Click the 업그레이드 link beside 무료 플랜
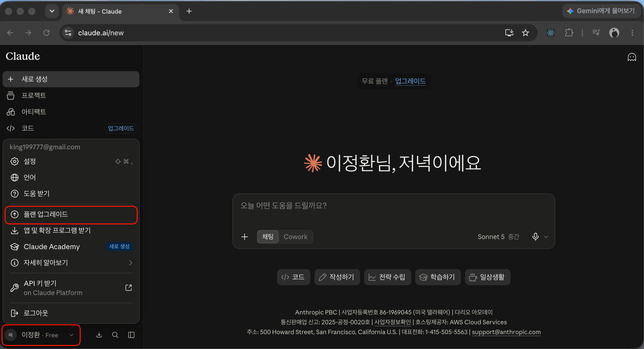The width and height of the screenshot is (644, 349). 411,81
